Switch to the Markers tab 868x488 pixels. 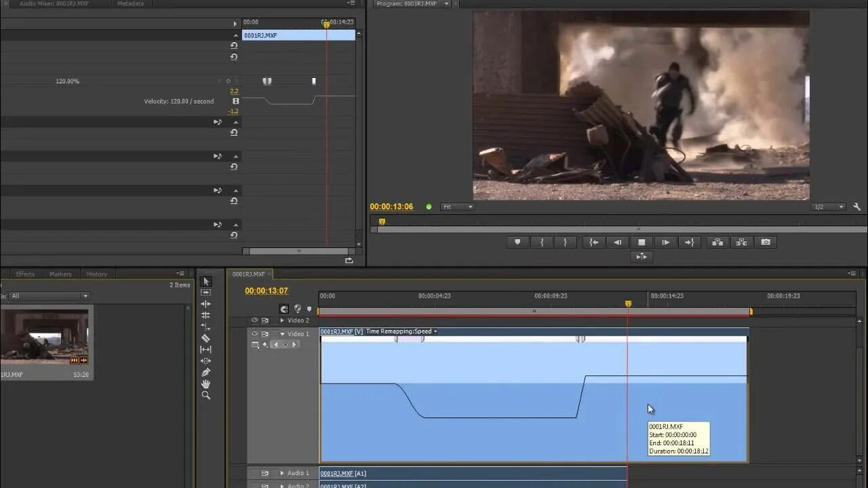(60, 274)
